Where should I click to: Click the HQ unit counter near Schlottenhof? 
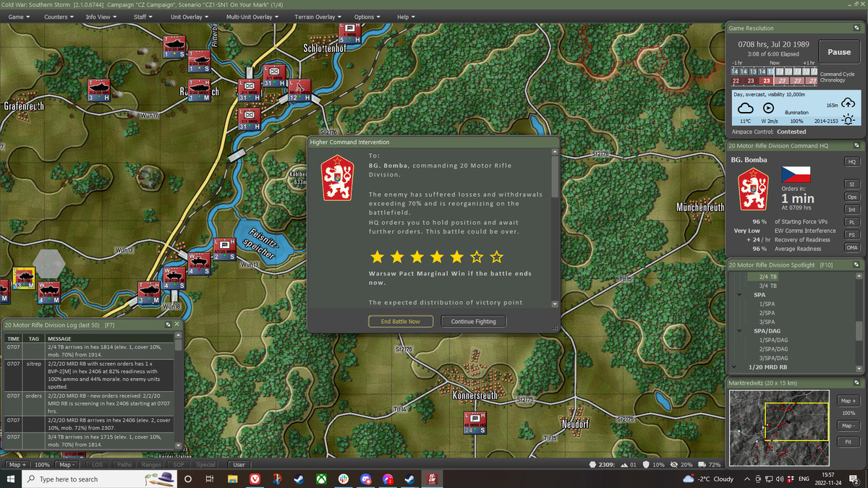pyautogui.click(x=351, y=33)
